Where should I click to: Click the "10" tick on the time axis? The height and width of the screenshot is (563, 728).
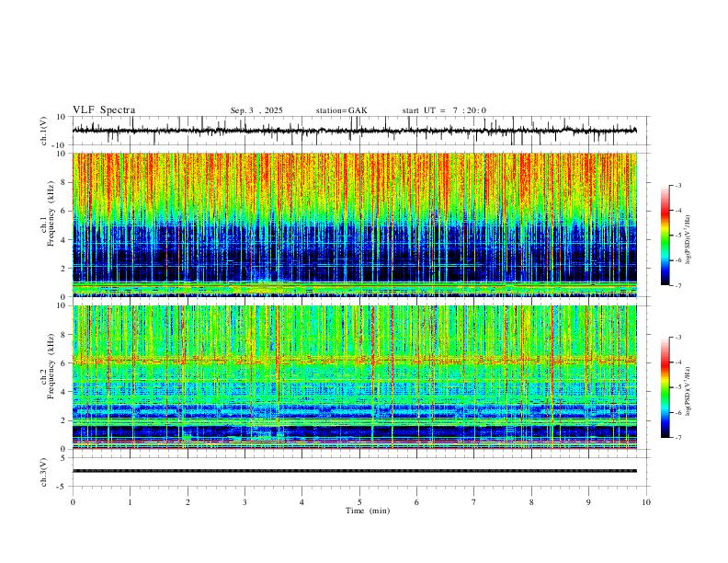point(646,502)
